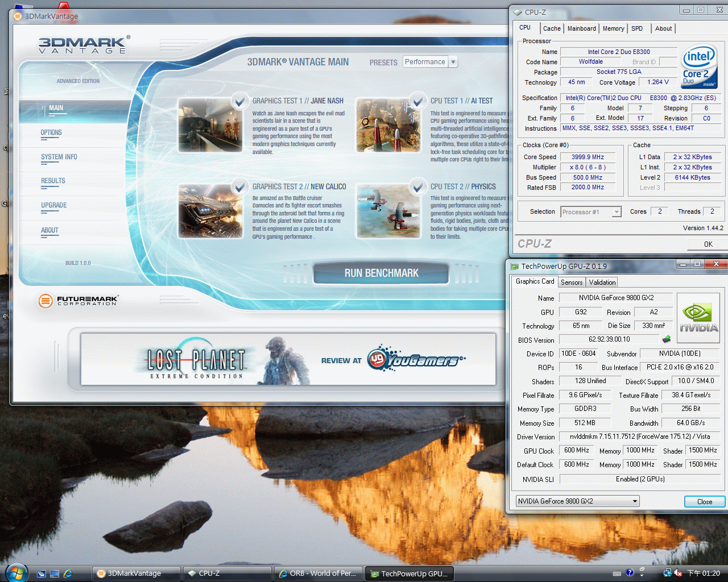Click NVIDIA SLI Enabled (2 GPUs) field
Viewport: 728px width, 582px height.
(640, 479)
